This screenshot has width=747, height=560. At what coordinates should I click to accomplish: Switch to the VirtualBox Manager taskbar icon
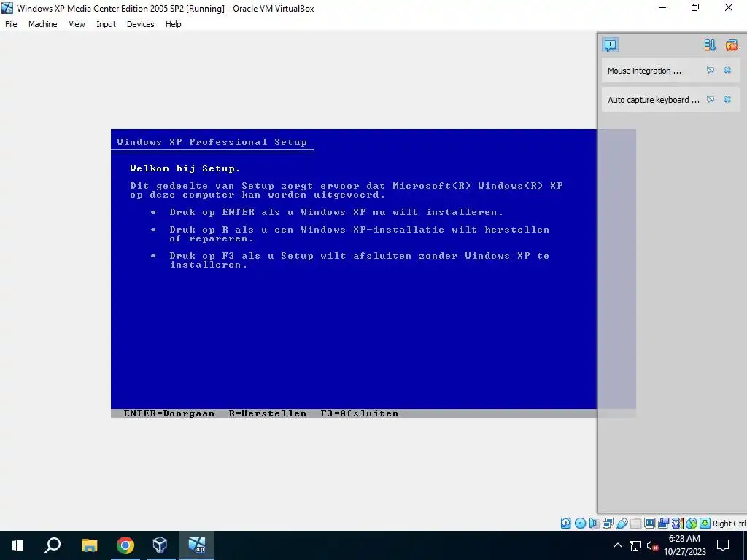pyautogui.click(x=160, y=545)
